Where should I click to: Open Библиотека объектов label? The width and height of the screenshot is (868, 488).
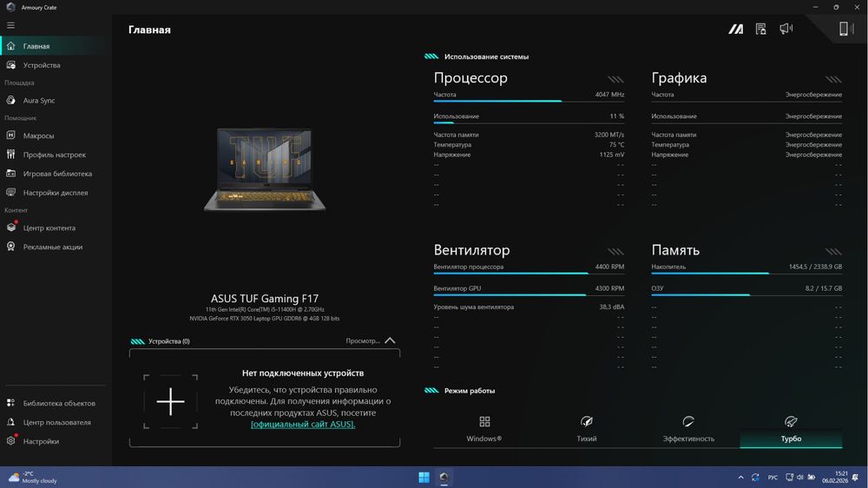[x=59, y=403]
